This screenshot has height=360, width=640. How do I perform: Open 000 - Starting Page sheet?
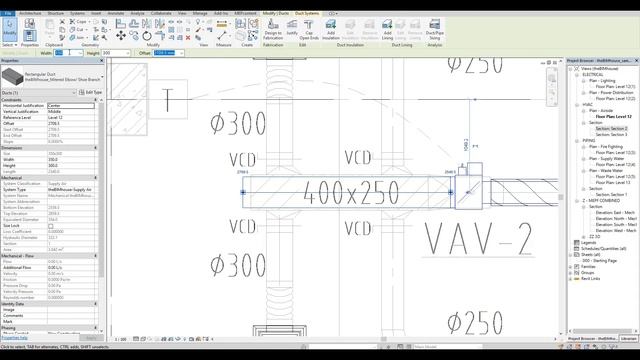pos(599,260)
